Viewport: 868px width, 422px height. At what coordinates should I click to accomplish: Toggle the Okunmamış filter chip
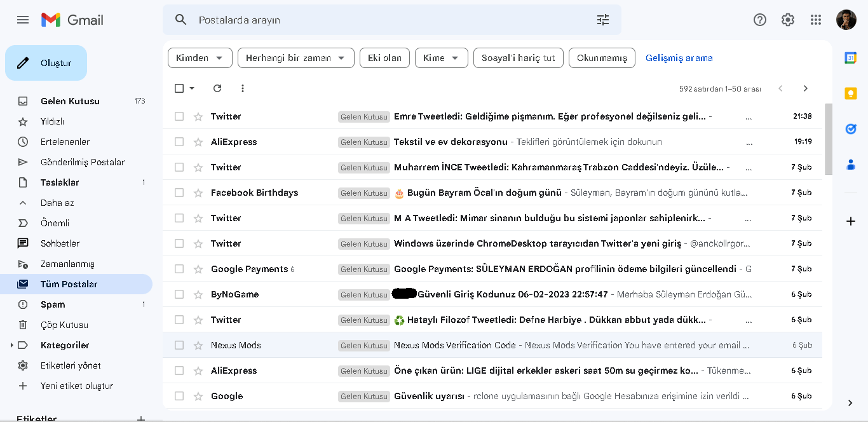[x=602, y=58]
